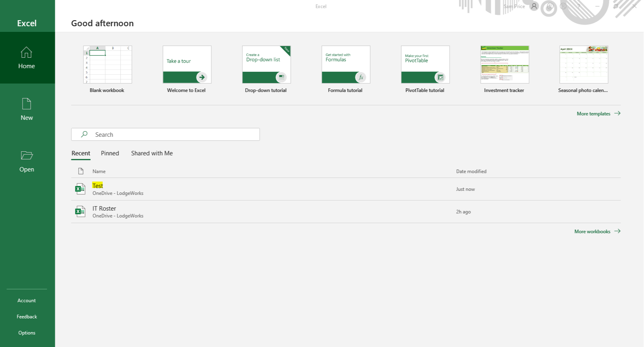
Task: Follow the More templates link
Action: (x=598, y=114)
